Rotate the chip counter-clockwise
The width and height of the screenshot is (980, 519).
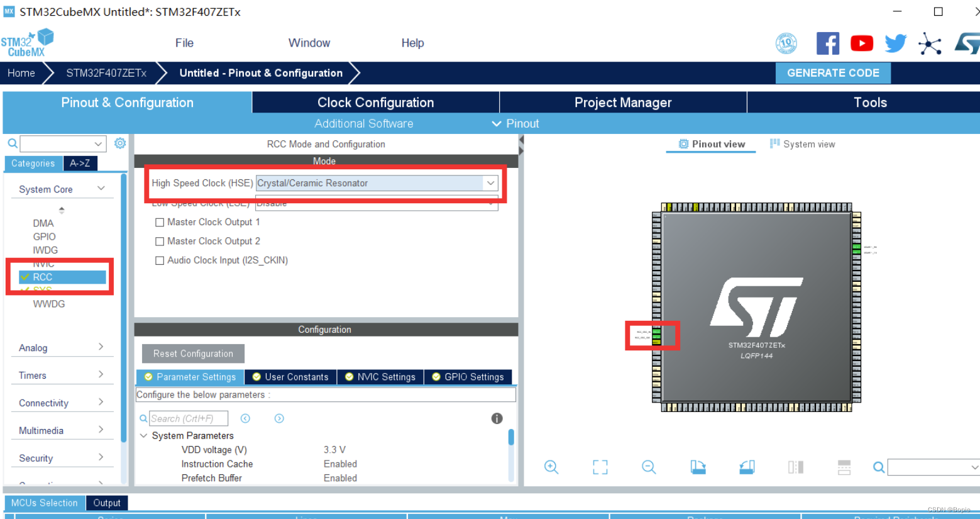click(747, 467)
